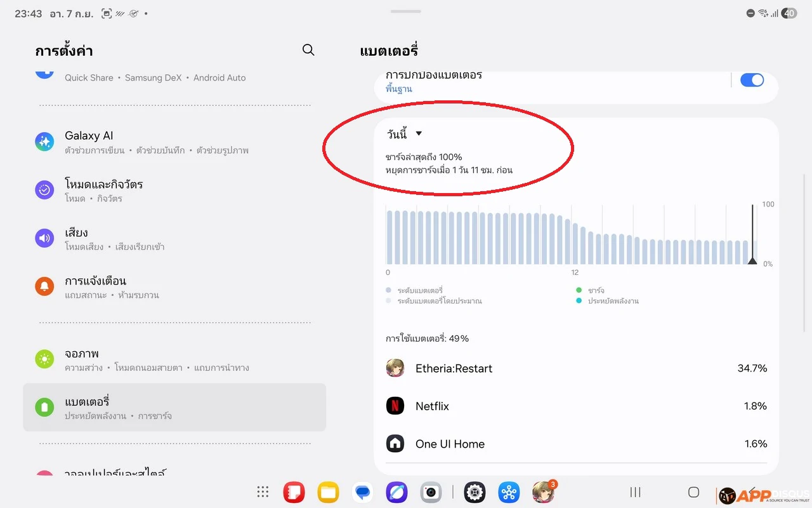
Task: View One UI Home battery usage
Action: [x=576, y=444]
